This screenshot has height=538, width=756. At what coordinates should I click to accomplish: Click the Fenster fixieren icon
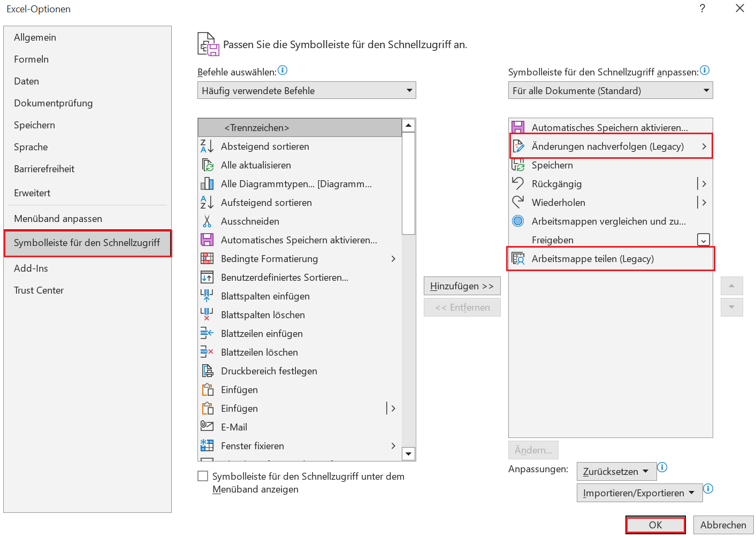point(207,445)
